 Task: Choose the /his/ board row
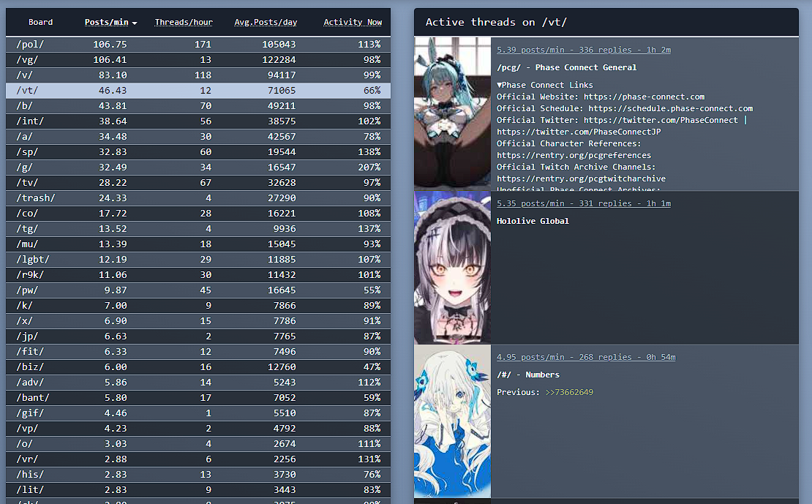pyautogui.click(x=198, y=475)
